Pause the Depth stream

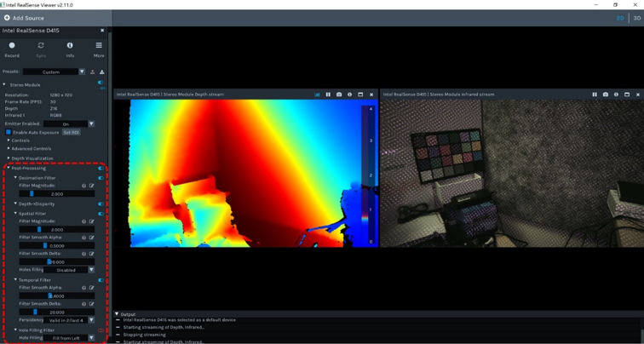[x=328, y=95]
